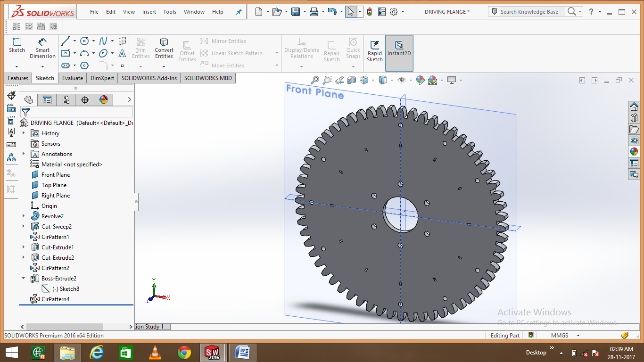Viewport: 644px width, 362px height.
Task: Open the Display Style dropdown
Action: (391, 80)
